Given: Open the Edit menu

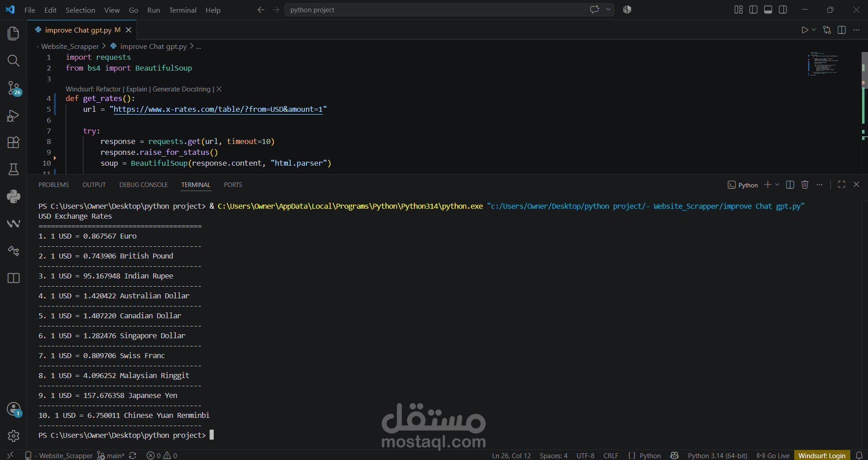Looking at the screenshot, I should pyautogui.click(x=50, y=10).
